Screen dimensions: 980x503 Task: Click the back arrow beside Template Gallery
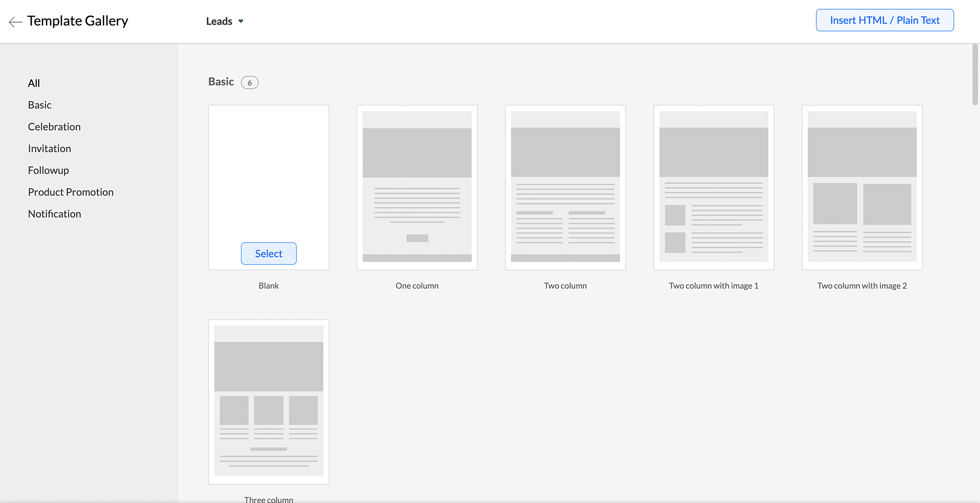point(15,22)
